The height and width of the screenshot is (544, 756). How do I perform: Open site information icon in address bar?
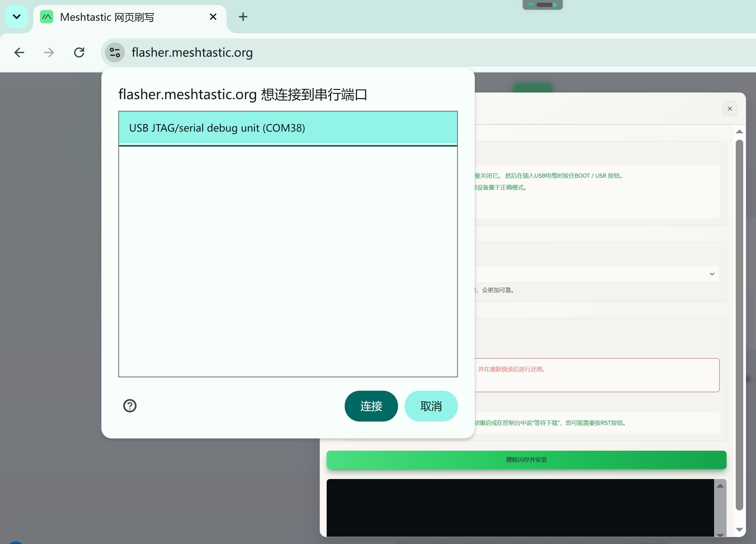point(115,52)
